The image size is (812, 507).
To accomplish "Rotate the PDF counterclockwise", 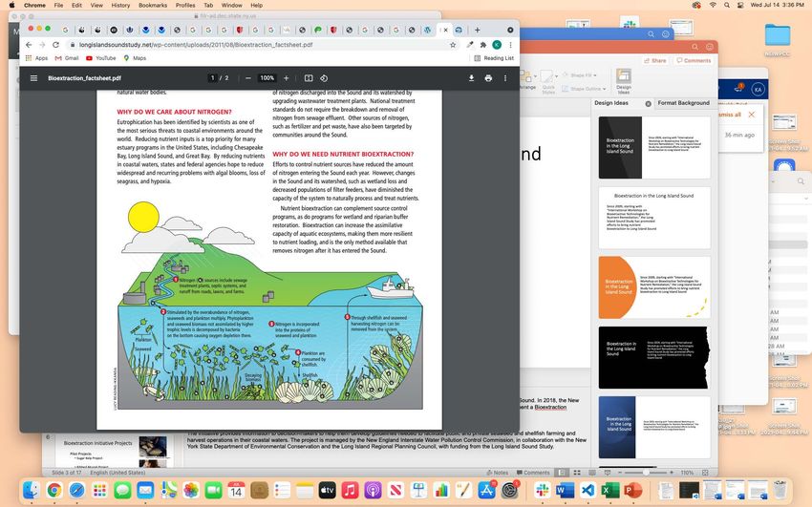I will tap(324, 78).
